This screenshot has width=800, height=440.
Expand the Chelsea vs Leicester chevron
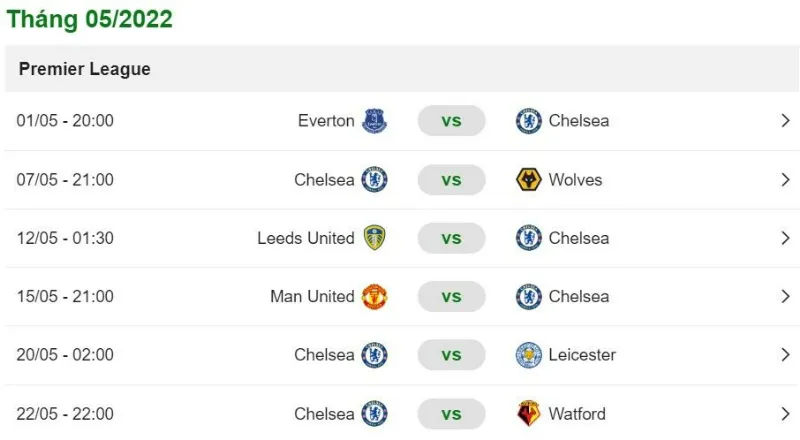785,355
